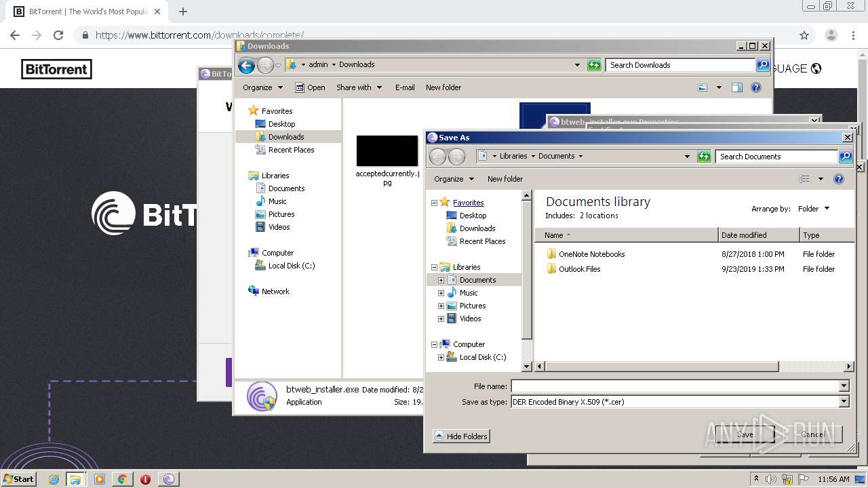Open a new Chrome tab with the plus icon
Screen dimensions: 868x488
pos(183,12)
